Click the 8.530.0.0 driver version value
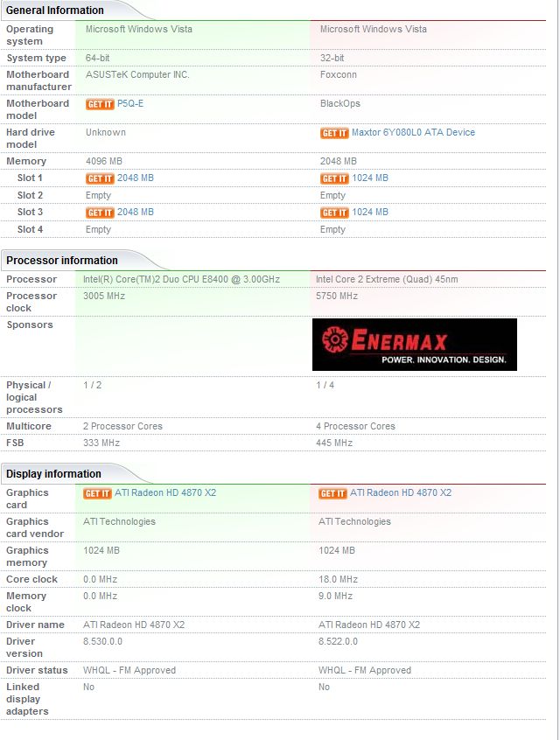This screenshot has height=740, width=560. coord(102,641)
